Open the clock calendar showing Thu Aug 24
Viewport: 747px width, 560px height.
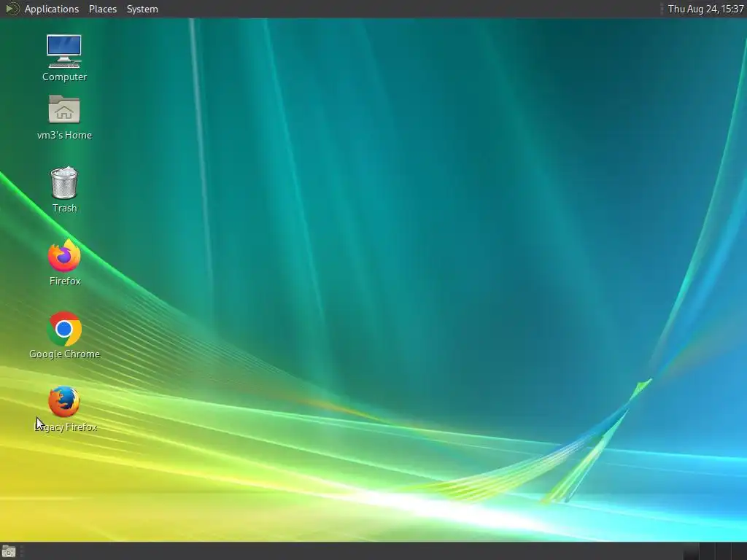point(705,9)
